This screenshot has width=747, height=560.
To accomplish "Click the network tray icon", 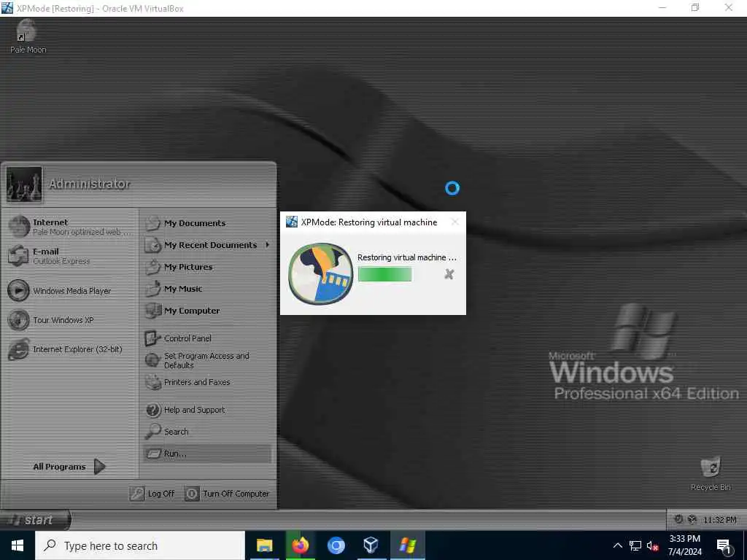I will point(635,545).
